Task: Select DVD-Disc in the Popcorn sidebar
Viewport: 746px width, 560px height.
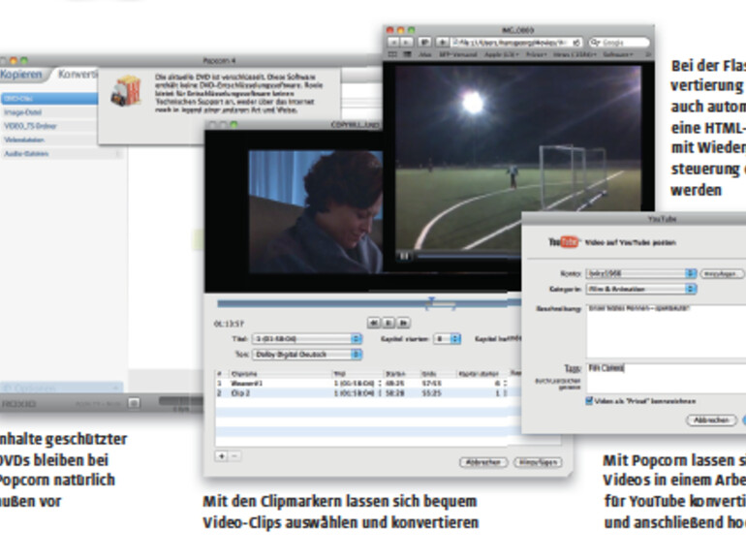Action: coord(49,99)
